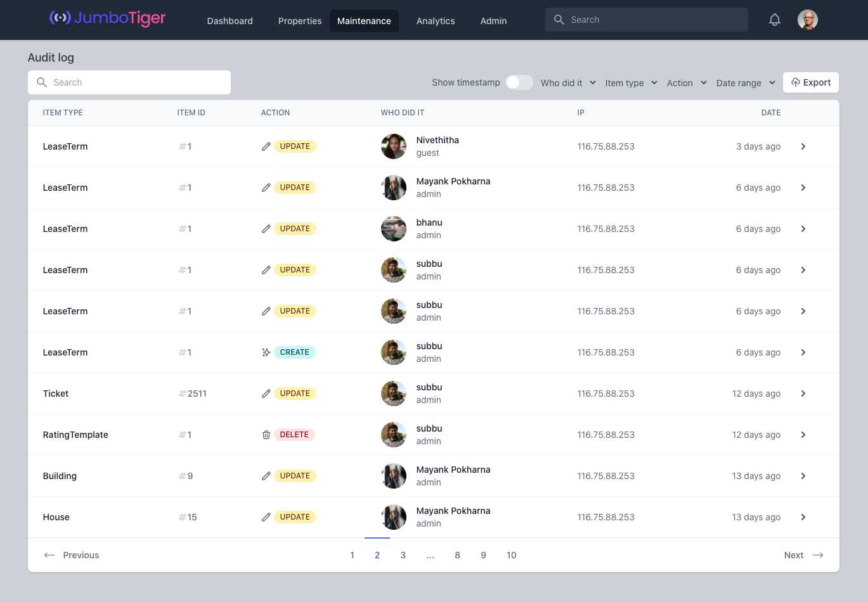Jump to page 10
The height and width of the screenshot is (602, 868).
pyautogui.click(x=512, y=555)
